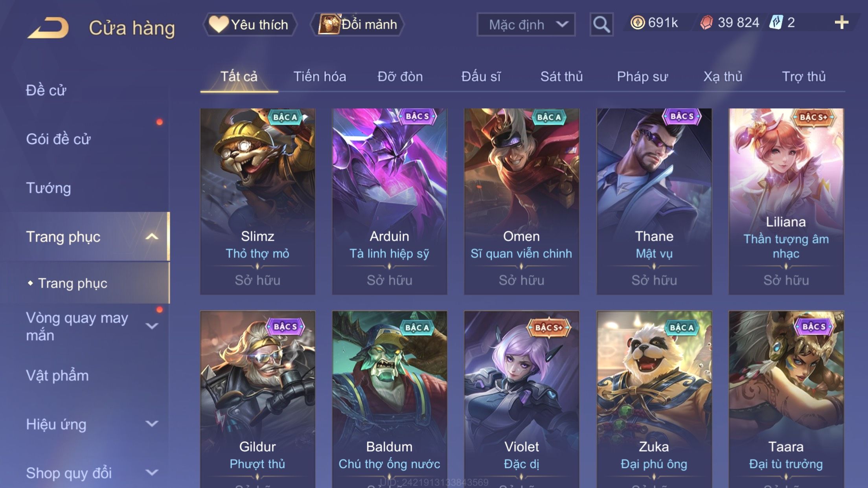Tap the red gem currency icon
This screenshot has height=488, width=868.
click(x=706, y=22)
